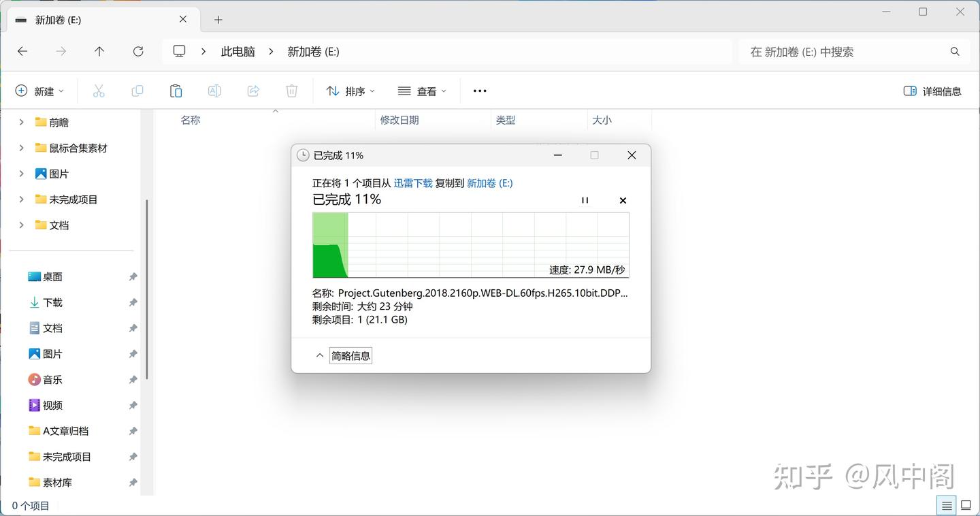Open the 查看 view dropdown

tap(422, 91)
